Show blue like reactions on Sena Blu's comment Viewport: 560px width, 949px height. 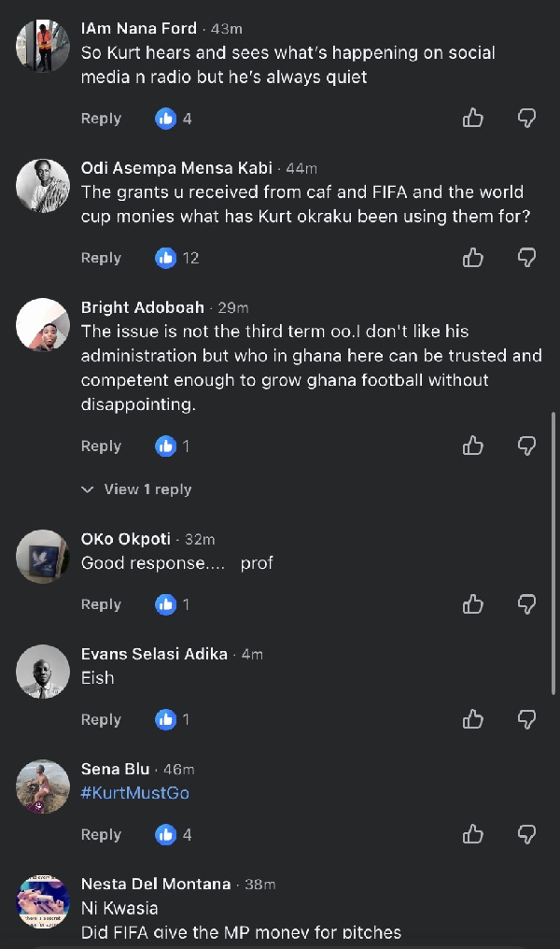click(x=174, y=835)
